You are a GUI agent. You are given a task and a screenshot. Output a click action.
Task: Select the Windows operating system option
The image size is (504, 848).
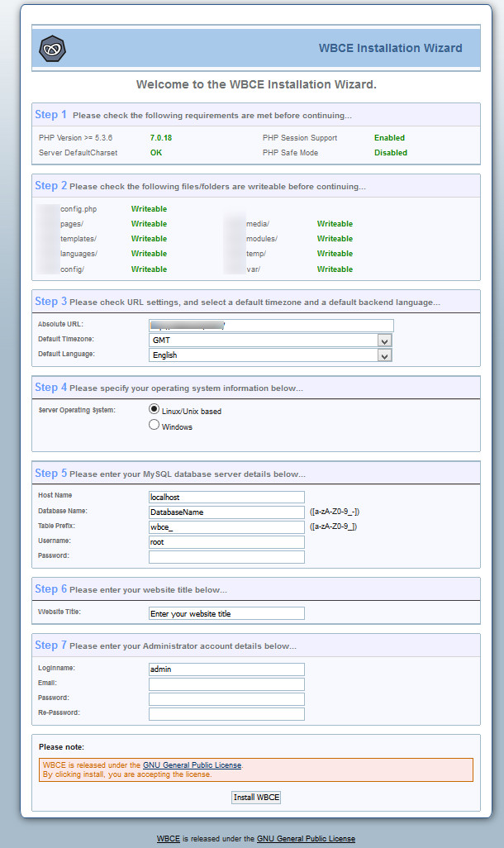[x=154, y=426]
